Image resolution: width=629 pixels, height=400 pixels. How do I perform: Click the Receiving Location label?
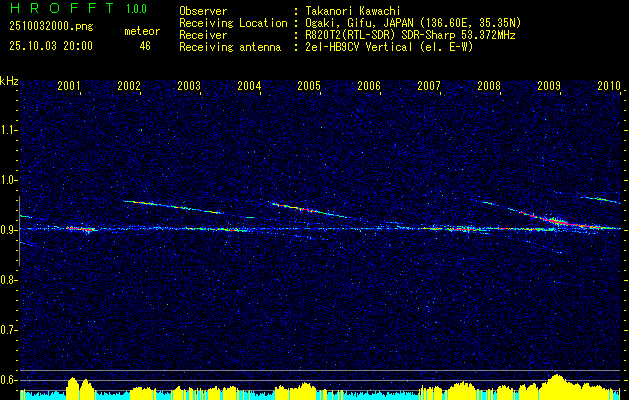click(x=233, y=23)
